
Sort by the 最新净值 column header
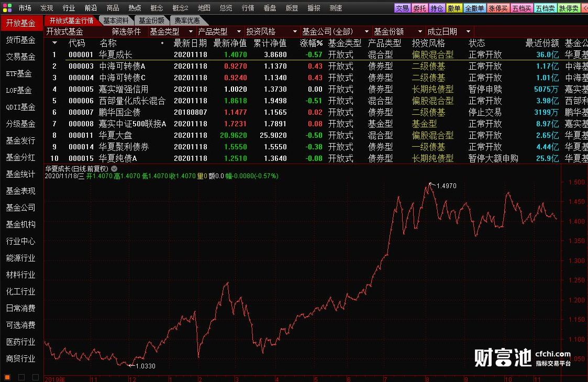tap(230, 43)
